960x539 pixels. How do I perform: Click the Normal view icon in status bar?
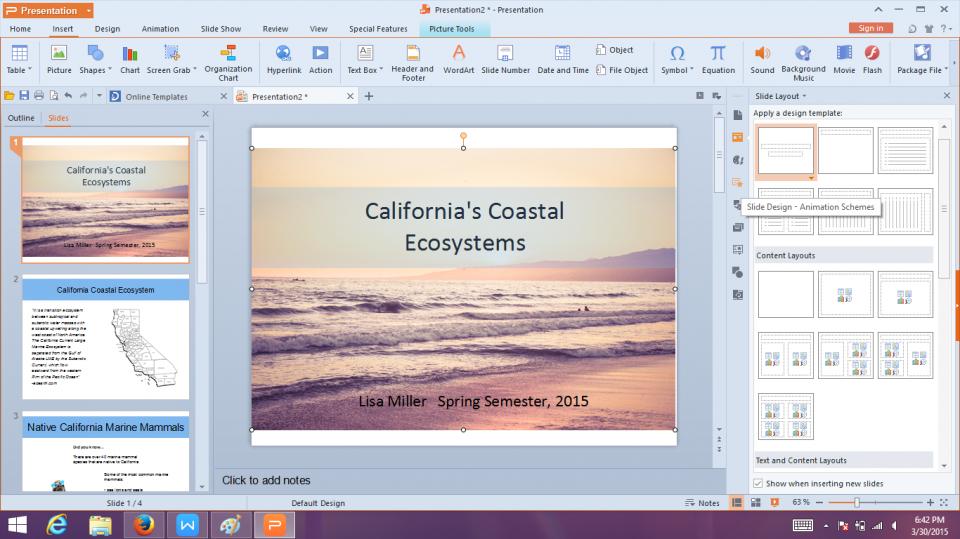click(x=737, y=502)
